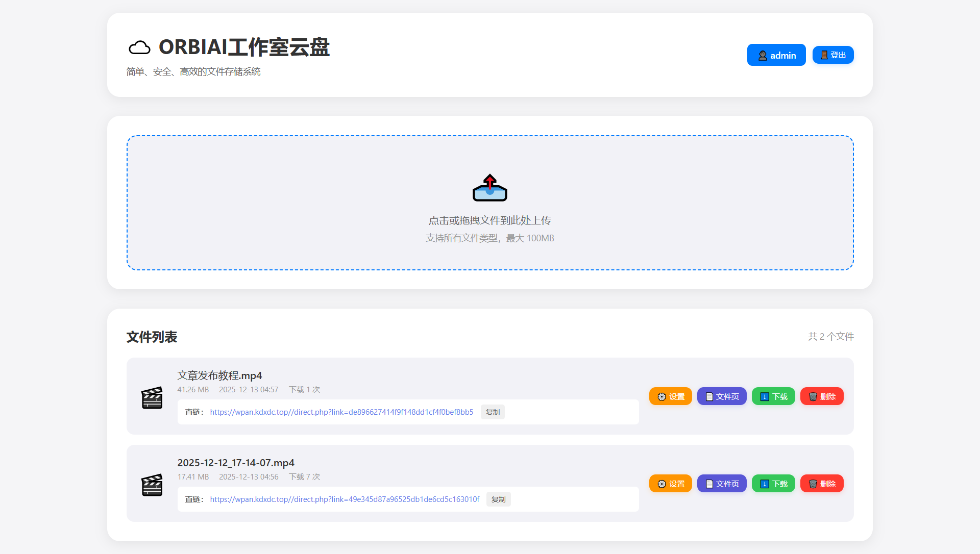980x554 pixels.
Task: Open settings for 文章发布教程.mp4
Action: click(x=670, y=396)
